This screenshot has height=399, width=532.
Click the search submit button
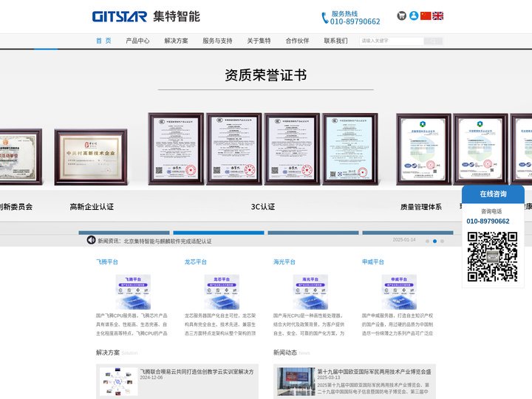pos(433,41)
